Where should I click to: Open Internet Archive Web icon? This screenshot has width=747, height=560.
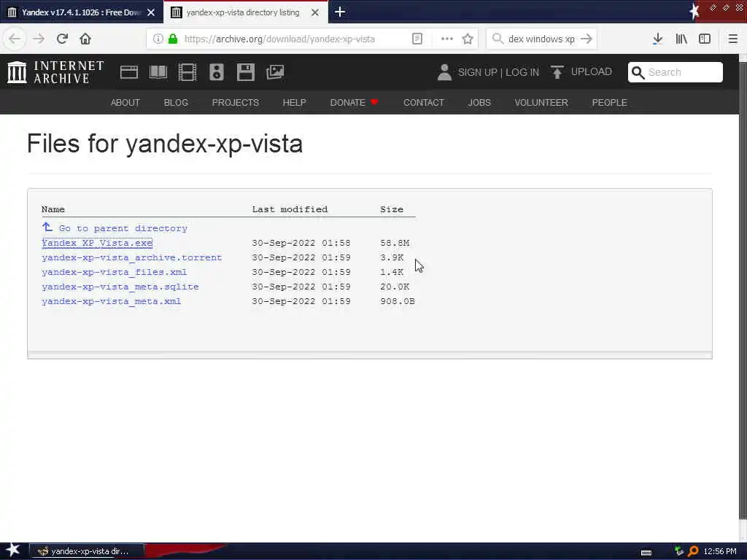(129, 72)
